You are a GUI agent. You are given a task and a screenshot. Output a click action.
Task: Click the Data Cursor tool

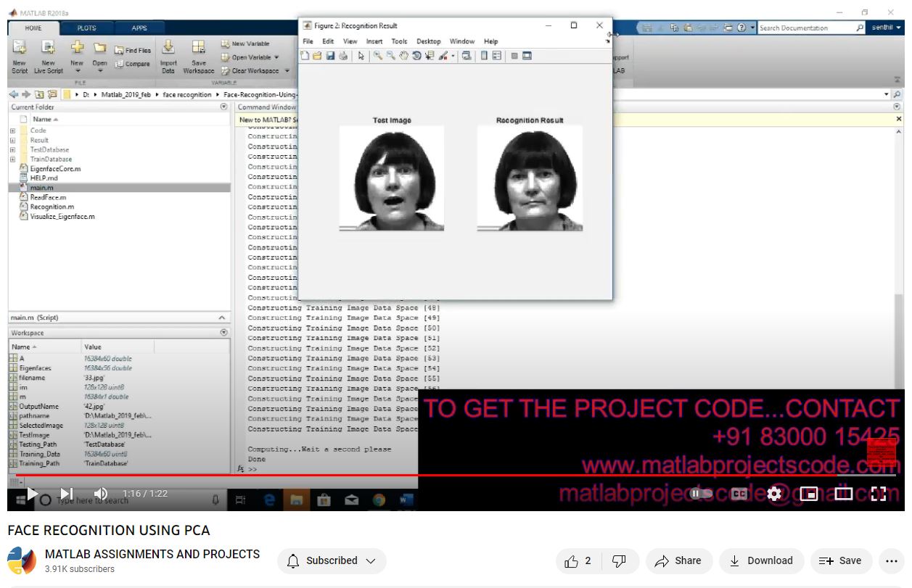430,56
